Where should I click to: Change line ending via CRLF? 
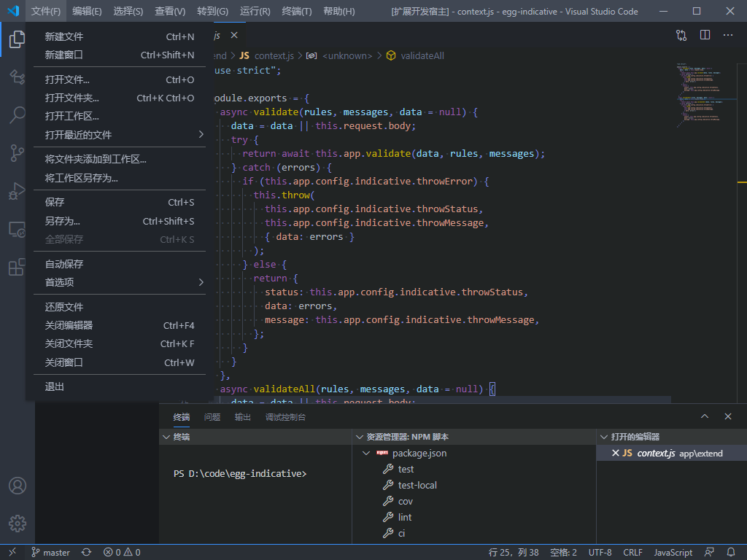[x=632, y=553]
